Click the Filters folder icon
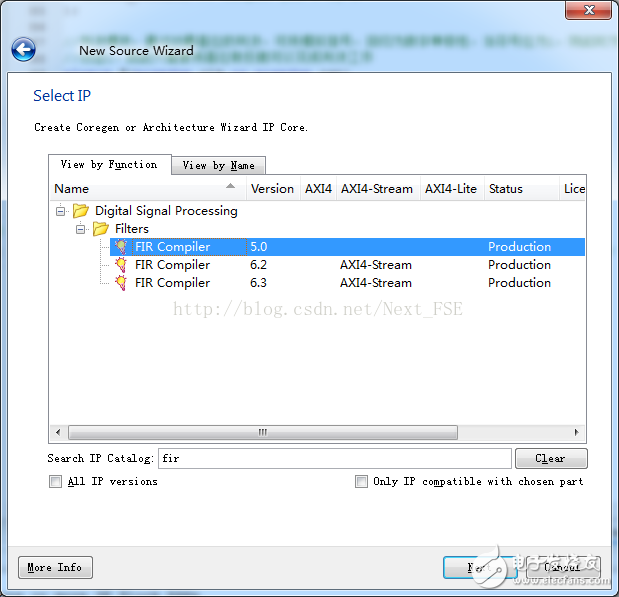Viewport: 619px width, 597px height. [x=101, y=229]
